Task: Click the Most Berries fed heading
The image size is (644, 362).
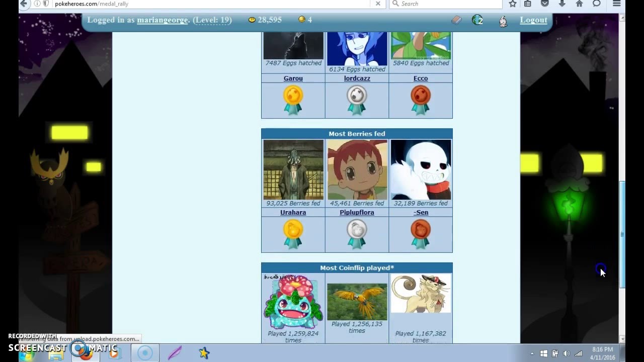Action: (357, 134)
